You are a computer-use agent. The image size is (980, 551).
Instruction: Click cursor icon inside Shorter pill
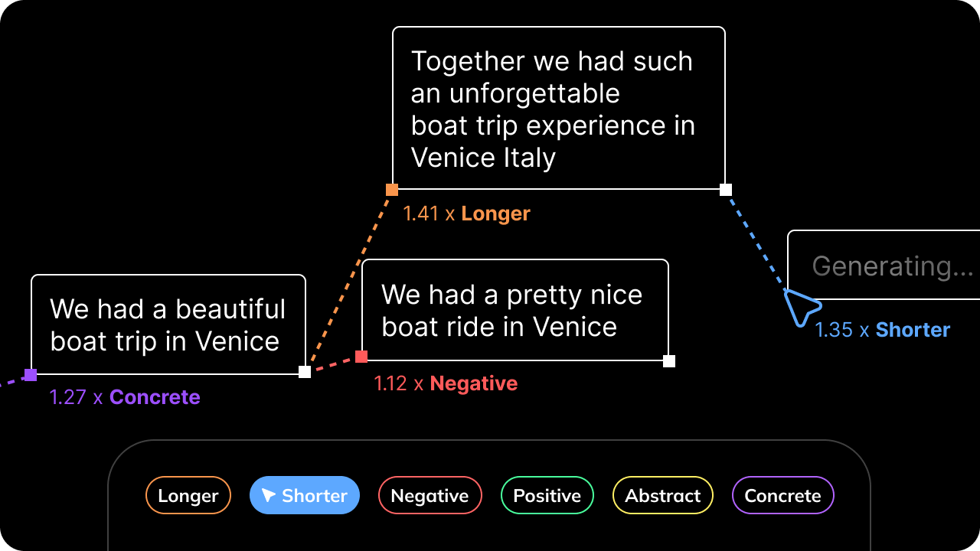click(268, 496)
